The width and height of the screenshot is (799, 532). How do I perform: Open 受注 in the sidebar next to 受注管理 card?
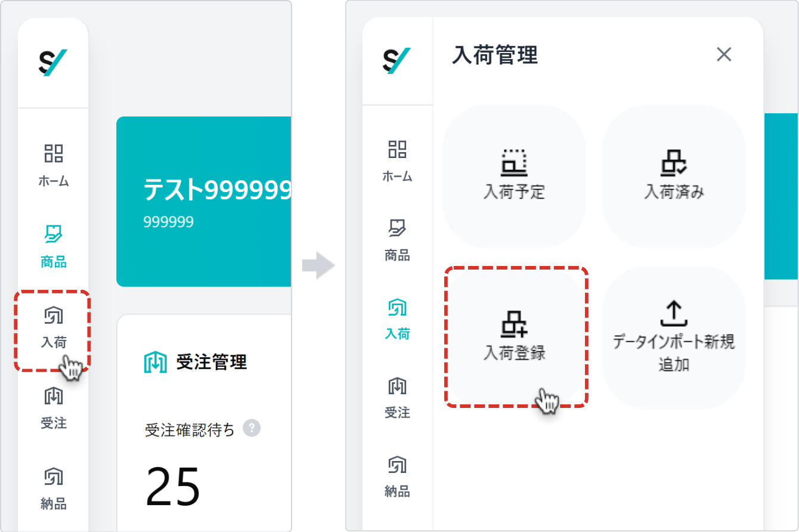point(54,408)
